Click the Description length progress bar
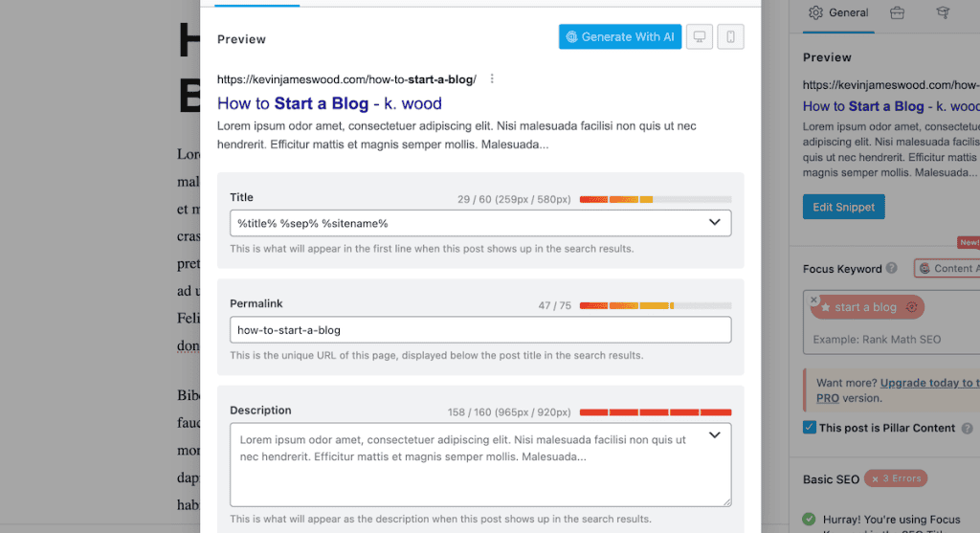980x533 pixels. (655, 412)
